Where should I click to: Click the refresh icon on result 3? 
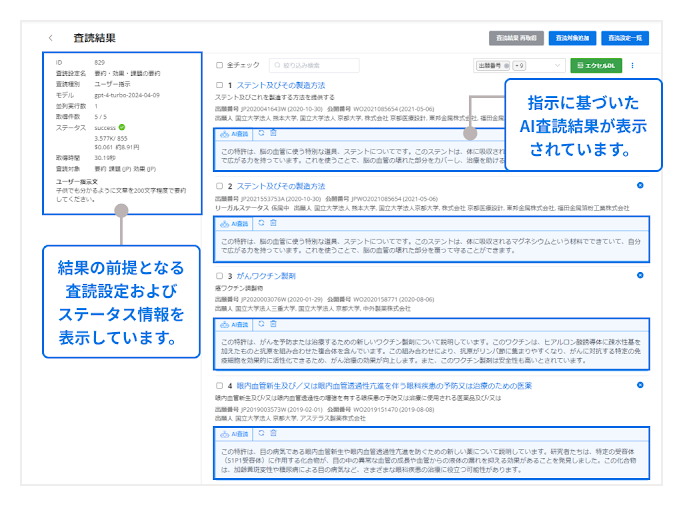click(261, 324)
